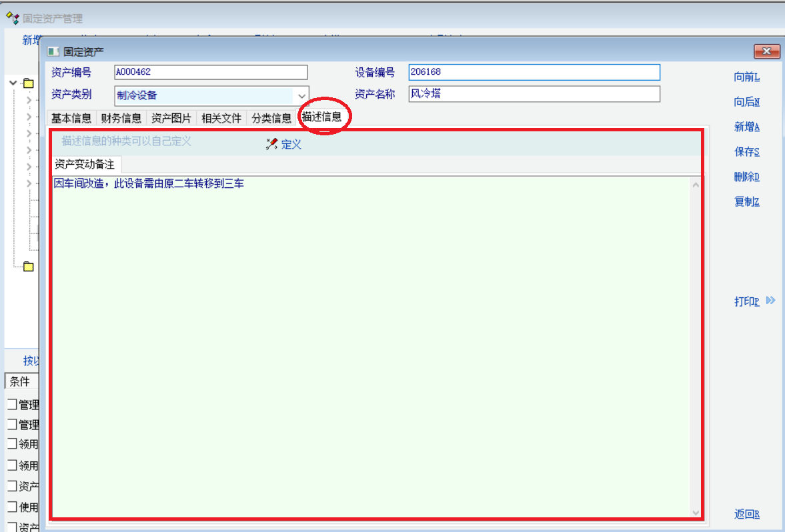Click the 设备编号 input field

pos(534,72)
